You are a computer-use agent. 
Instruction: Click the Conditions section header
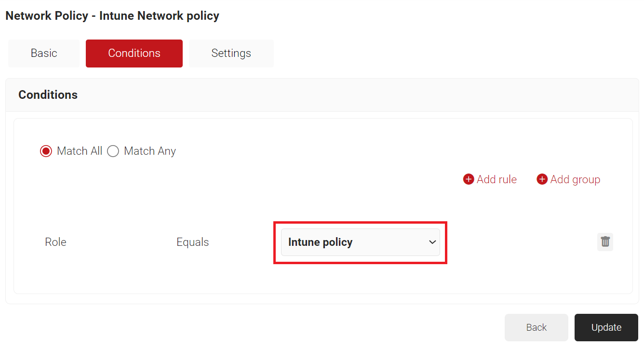coord(48,94)
